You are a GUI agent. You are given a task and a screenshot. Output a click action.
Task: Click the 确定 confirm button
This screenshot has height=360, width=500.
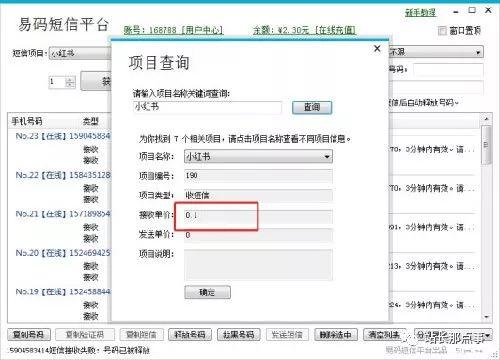(207, 292)
